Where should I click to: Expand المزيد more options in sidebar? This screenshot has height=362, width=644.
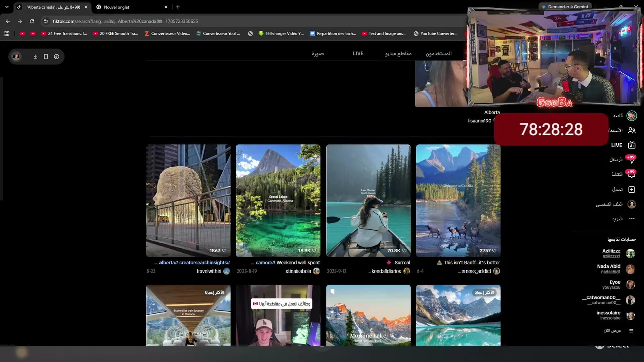tap(624, 219)
